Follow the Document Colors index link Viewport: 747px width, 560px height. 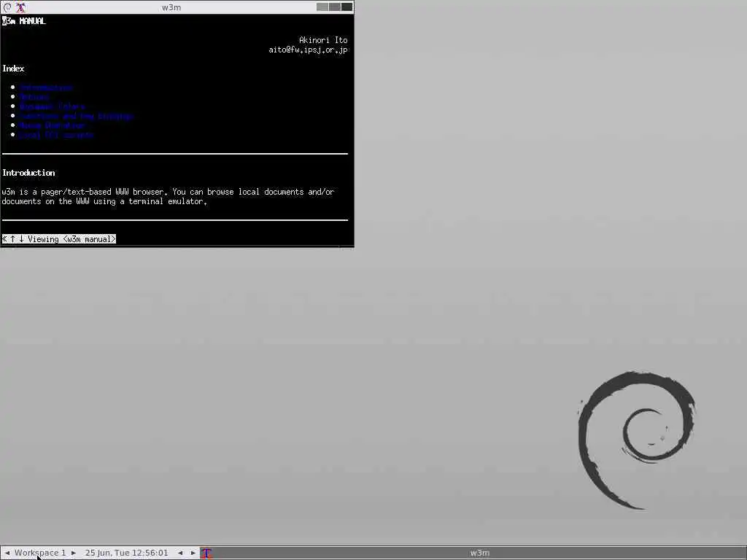(x=53, y=106)
